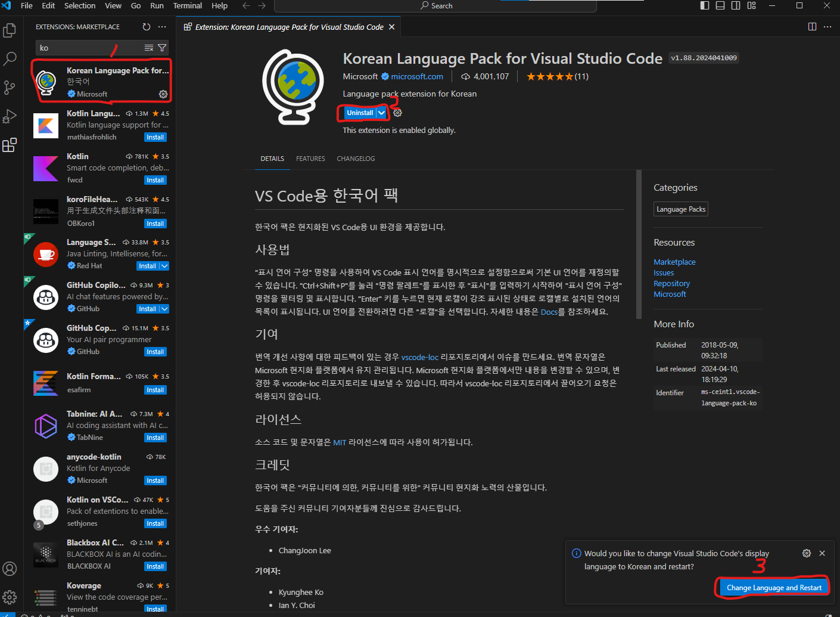The height and width of the screenshot is (617, 840).
Task: Open the Docs link in usage section
Action: click(x=549, y=312)
